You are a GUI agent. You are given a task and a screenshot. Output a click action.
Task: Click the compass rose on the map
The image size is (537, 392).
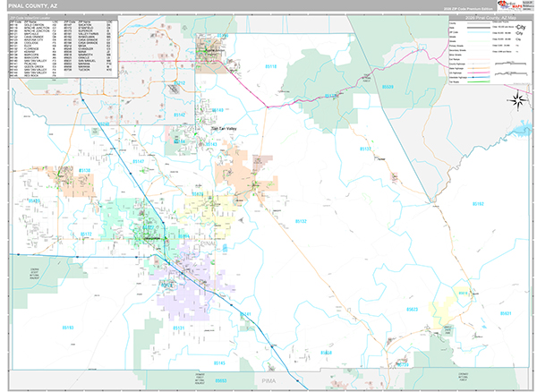pos(517,100)
